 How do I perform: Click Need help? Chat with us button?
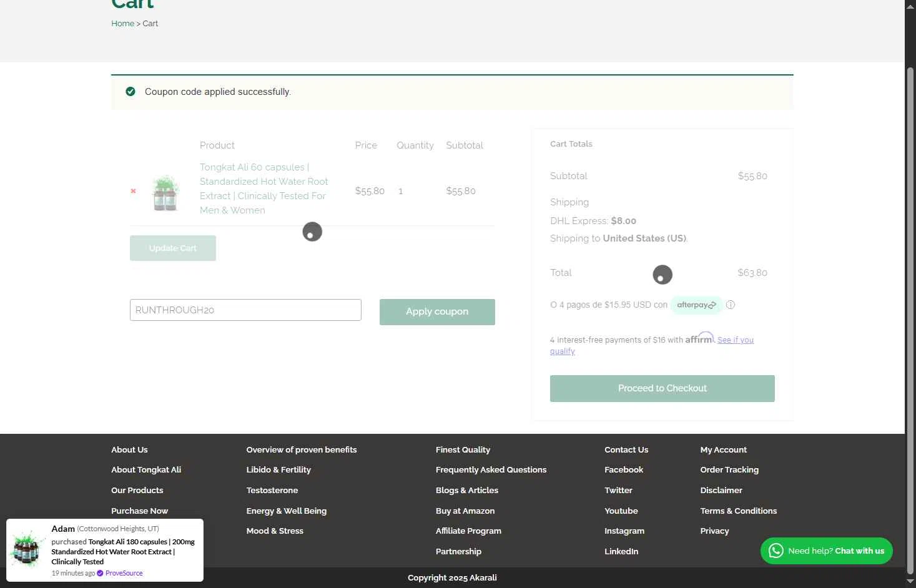[827, 551]
